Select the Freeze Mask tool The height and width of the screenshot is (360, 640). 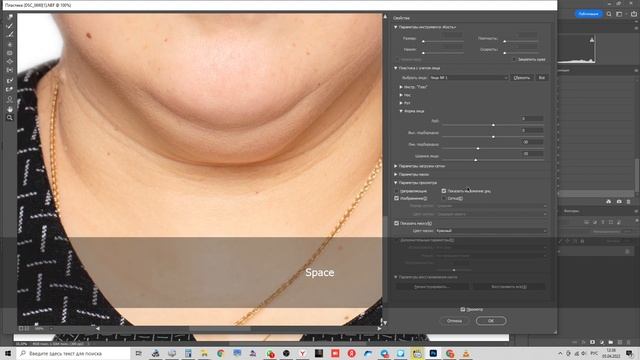click(10, 80)
